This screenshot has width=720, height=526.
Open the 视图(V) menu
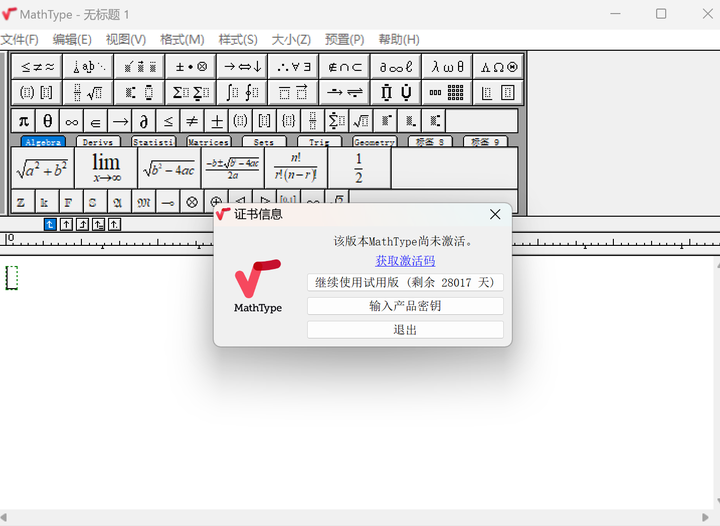126,39
